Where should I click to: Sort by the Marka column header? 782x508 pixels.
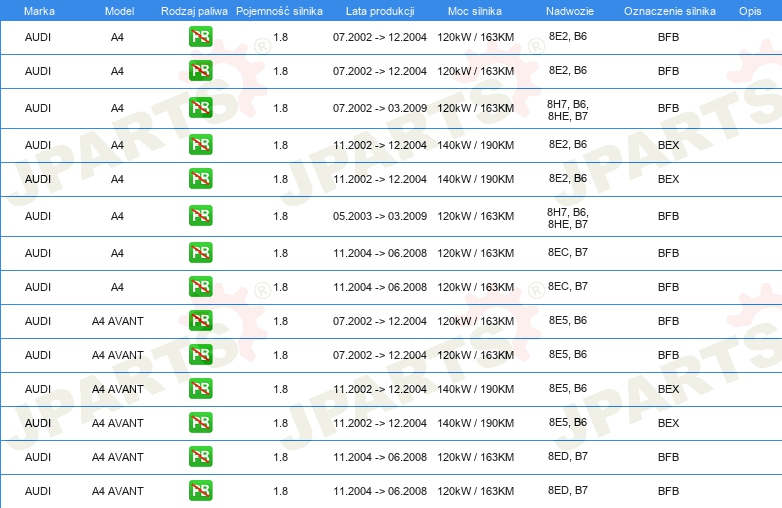[x=38, y=10]
